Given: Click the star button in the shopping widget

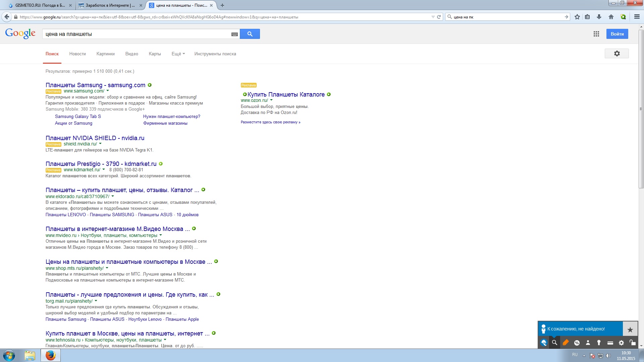Looking at the screenshot, I should click(630, 330).
